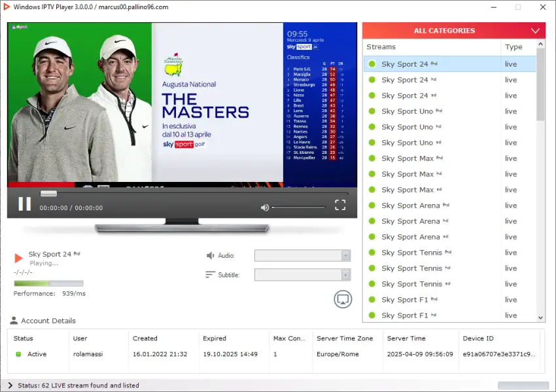
Task: Click the stream list scroll up arrow
Action: click(x=540, y=45)
